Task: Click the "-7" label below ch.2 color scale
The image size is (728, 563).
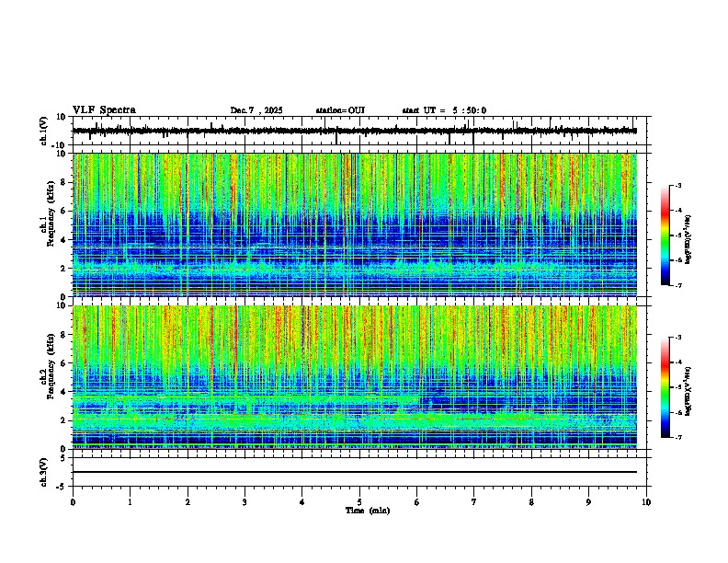Action: pos(677,437)
